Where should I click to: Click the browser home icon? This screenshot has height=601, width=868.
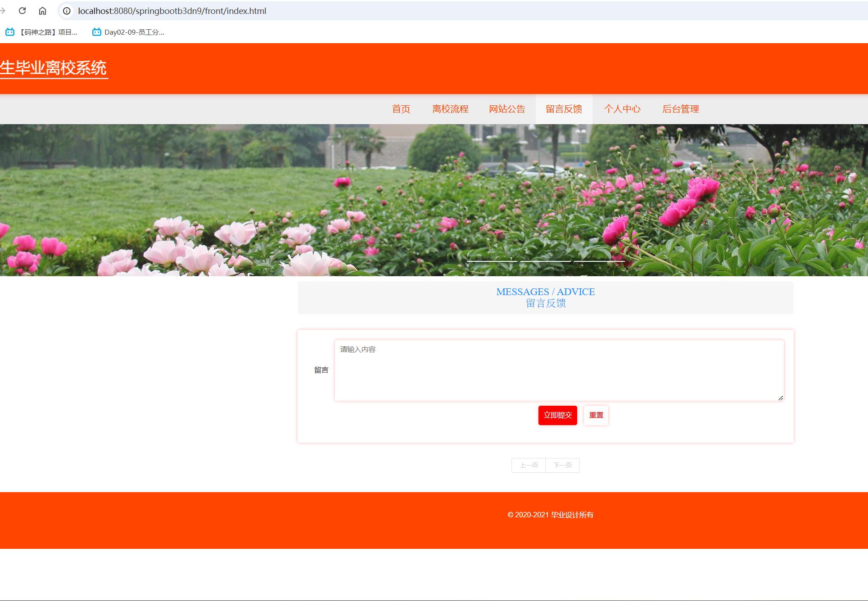click(x=42, y=11)
